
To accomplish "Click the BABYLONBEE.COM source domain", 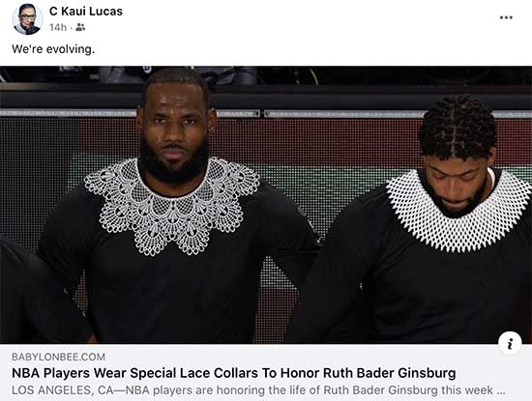I will (x=58, y=357).
